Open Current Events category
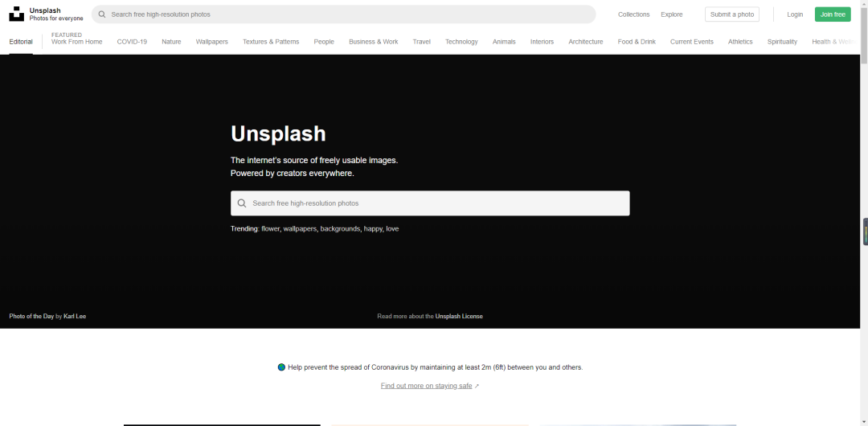868x426 pixels. [691, 42]
